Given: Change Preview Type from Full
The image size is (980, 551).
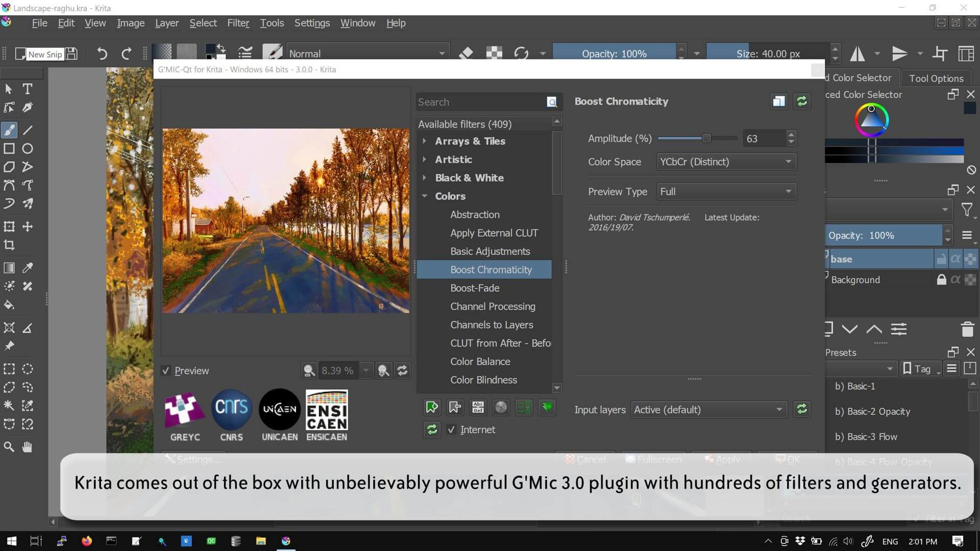Looking at the screenshot, I should [x=725, y=191].
